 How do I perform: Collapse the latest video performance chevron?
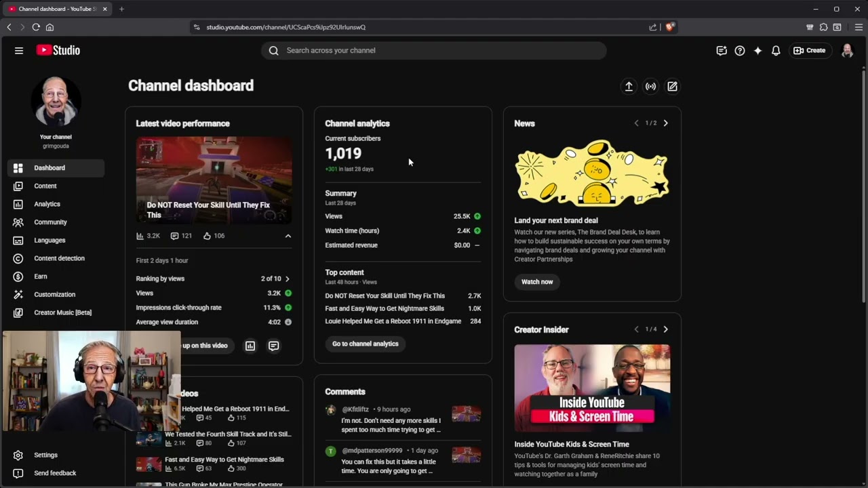[x=288, y=236]
